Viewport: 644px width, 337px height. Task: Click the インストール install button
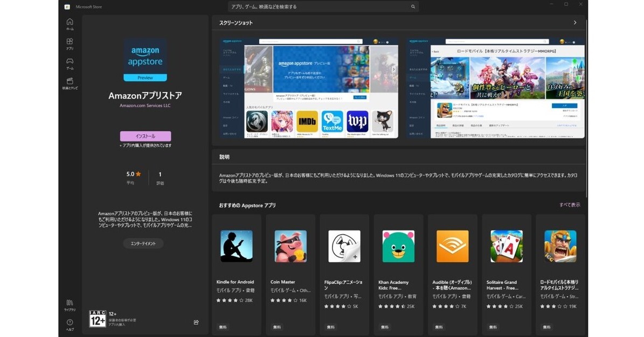tap(146, 136)
